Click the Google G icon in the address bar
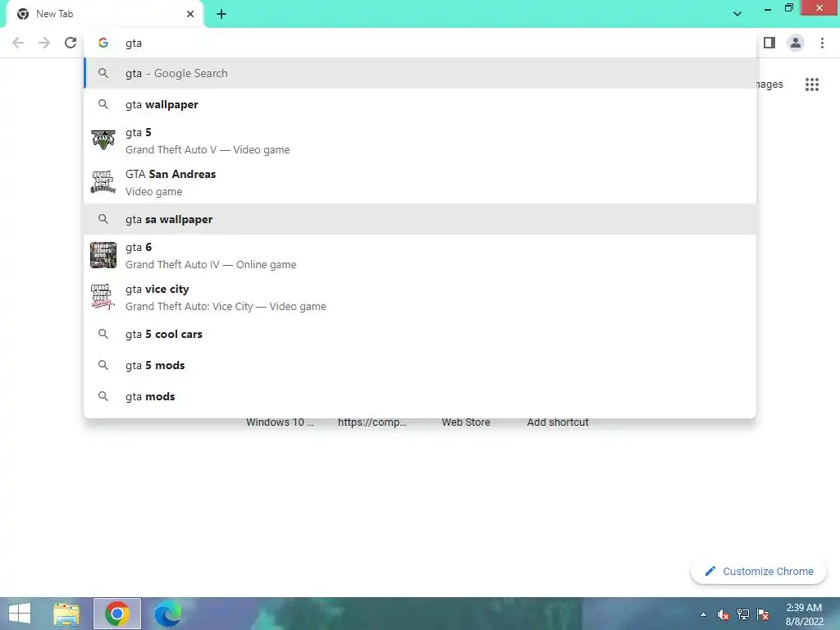Screen dimensions: 840x630 tap(103, 43)
